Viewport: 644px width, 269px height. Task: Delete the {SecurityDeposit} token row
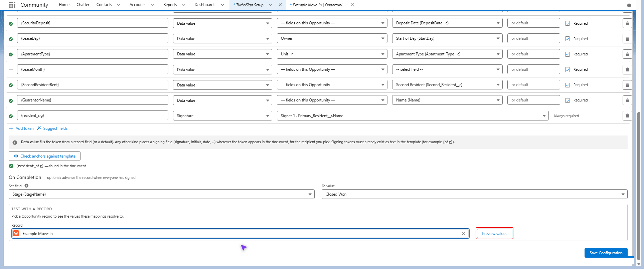point(627,23)
